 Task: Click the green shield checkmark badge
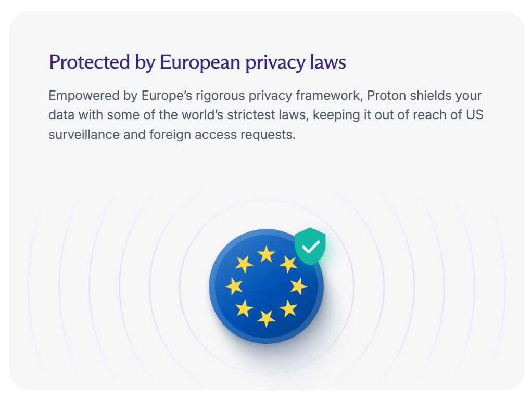point(310,245)
